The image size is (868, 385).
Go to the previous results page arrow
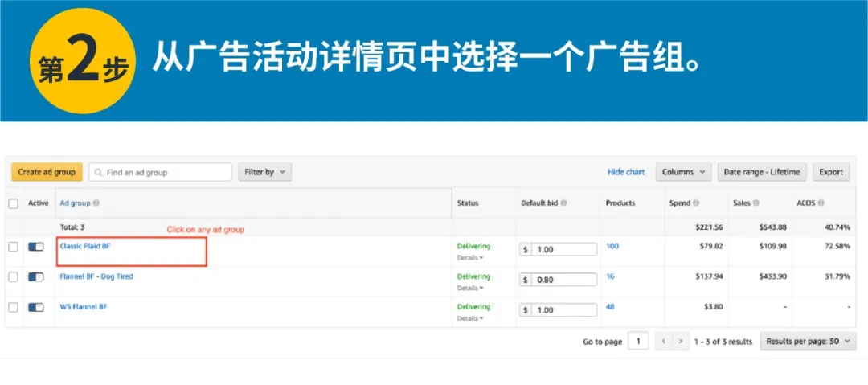click(664, 342)
